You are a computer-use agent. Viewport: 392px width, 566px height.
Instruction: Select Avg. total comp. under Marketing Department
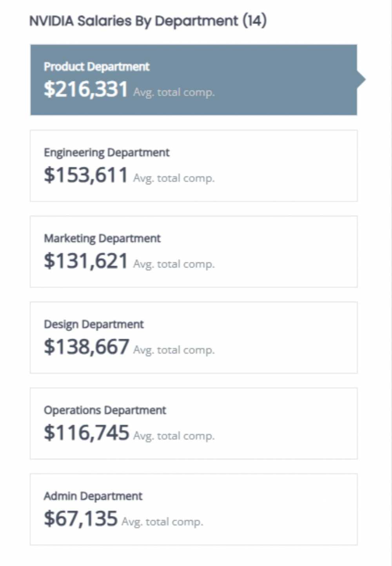pyautogui.click(x=174, y=264)
